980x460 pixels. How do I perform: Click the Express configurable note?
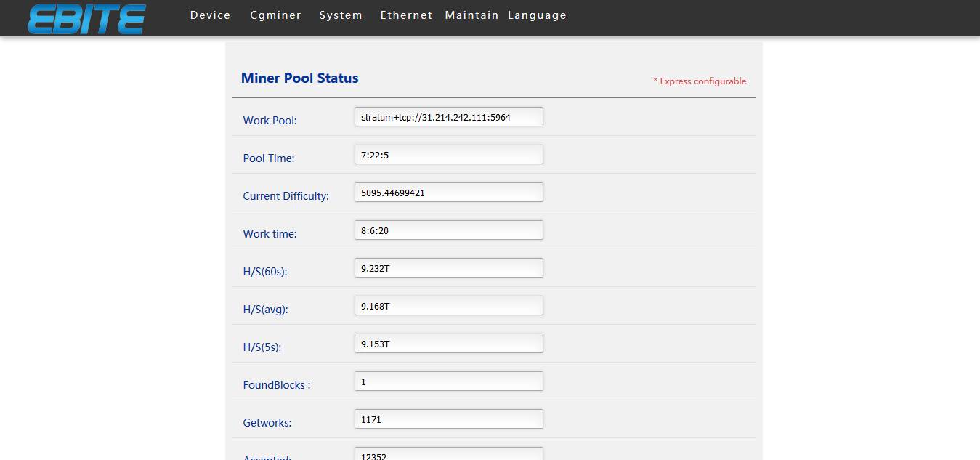pos(700,81)
